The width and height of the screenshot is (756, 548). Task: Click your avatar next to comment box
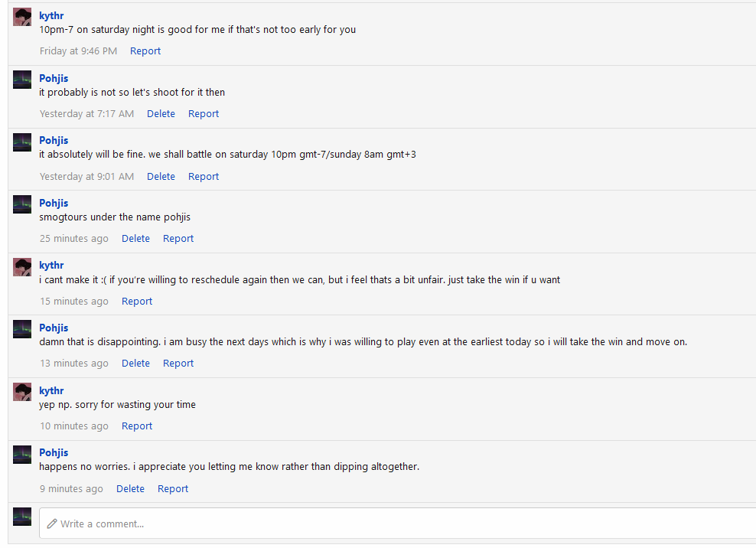(22, 517)
